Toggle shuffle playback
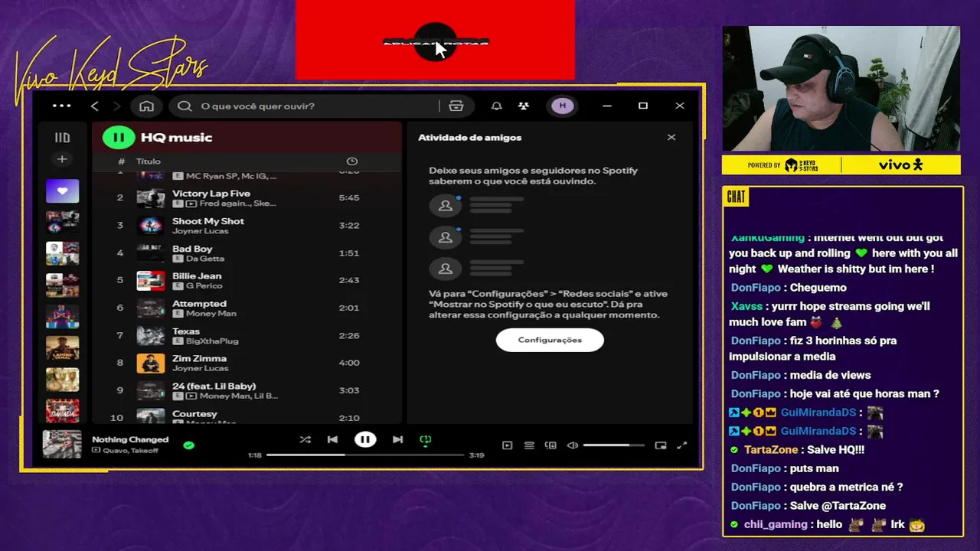Screen dimensions: 980x551 click(x=305, y=439)
